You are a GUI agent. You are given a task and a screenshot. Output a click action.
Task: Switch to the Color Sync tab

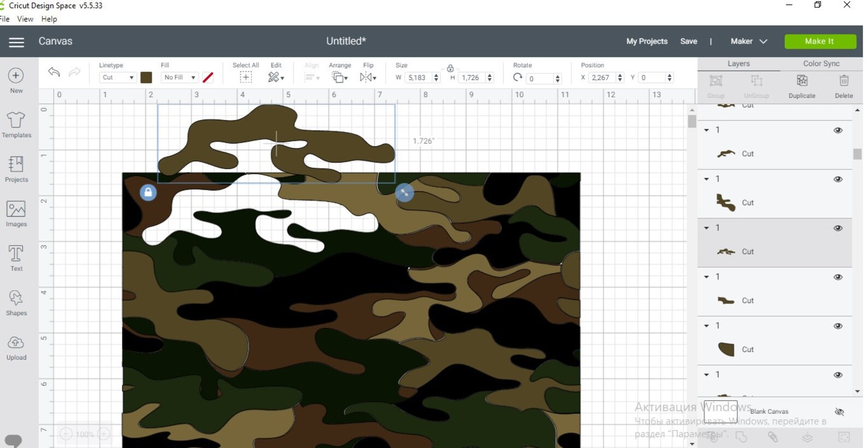[x=821, y=64]
